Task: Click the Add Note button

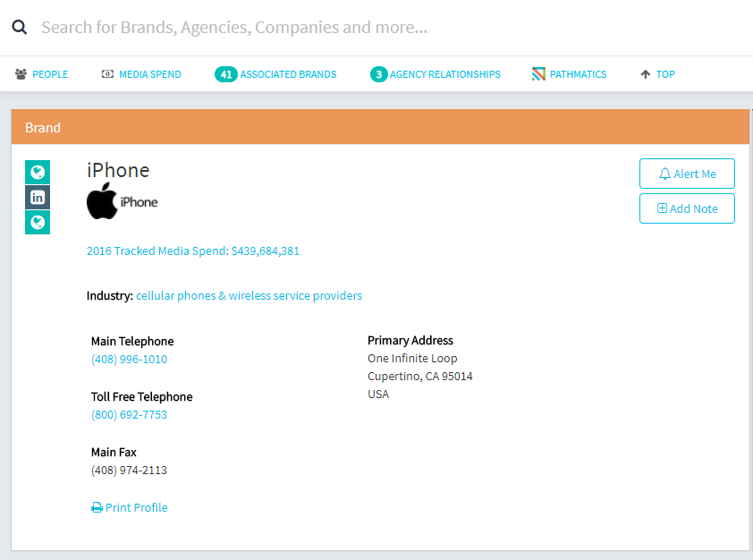Action: point(687,208)
